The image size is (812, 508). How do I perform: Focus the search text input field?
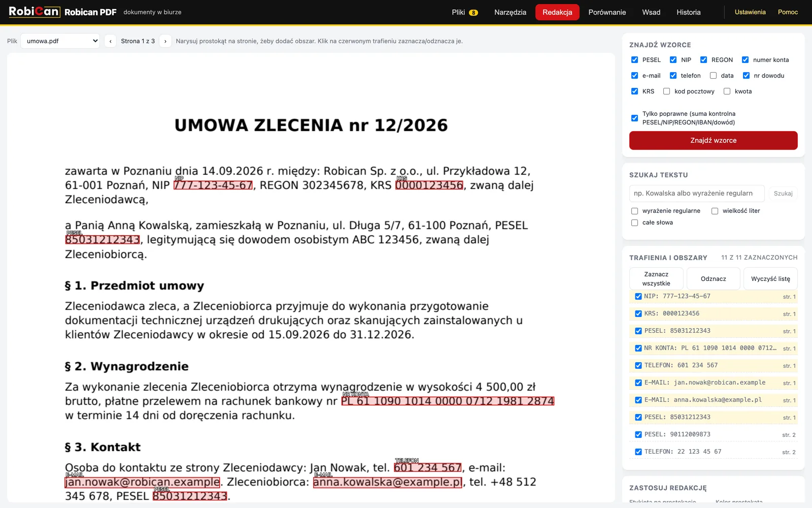coord(697,193)
